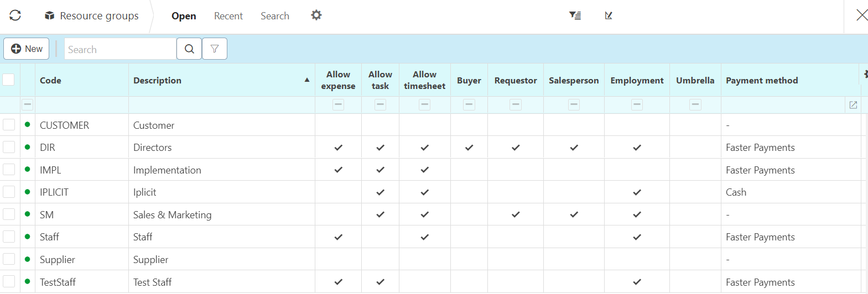The height and width of the screenshot is (294, 868).
Task: Click the filter list icon in header
Action: [575, 15]
